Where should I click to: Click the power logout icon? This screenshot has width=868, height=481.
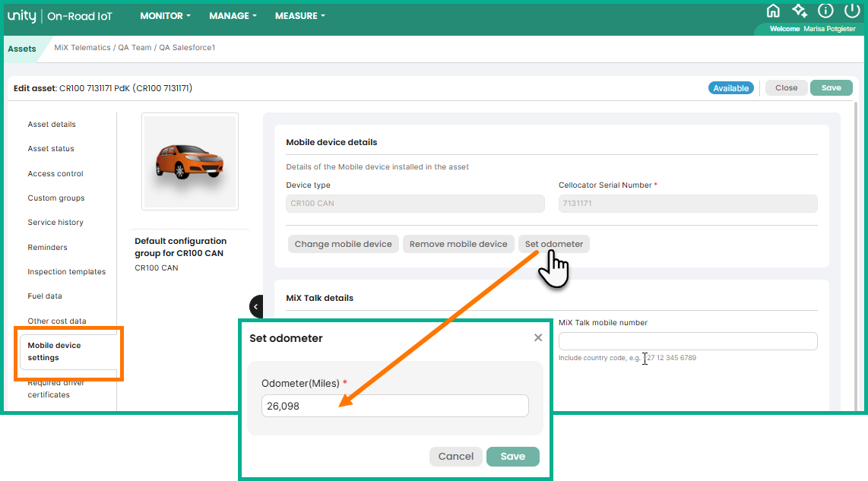pos(851,11)
